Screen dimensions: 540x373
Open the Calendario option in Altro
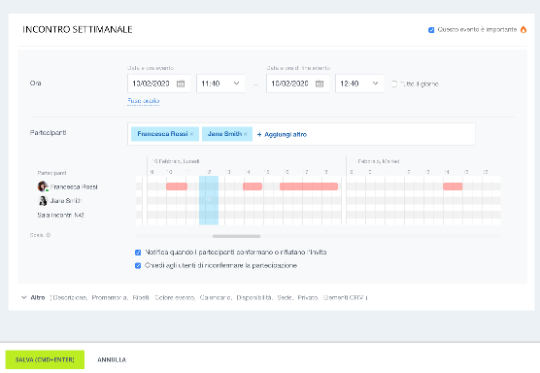pyautogui.click(x=215, y=298)
